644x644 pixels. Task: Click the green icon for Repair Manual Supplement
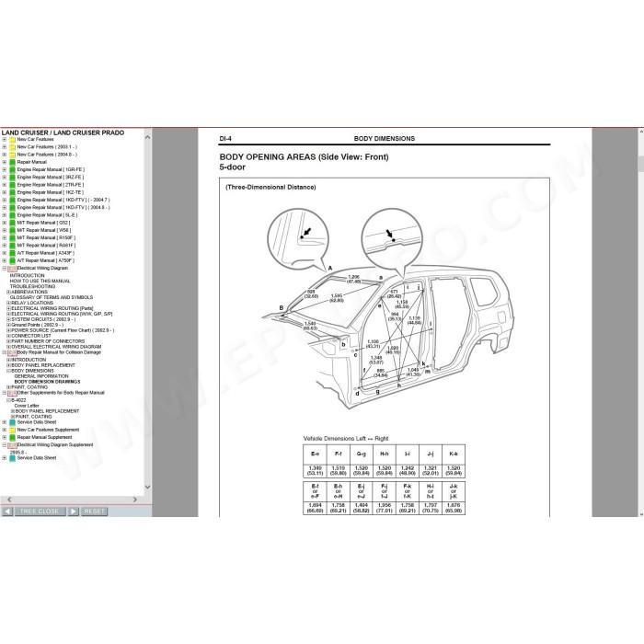[x=12, y=438]
